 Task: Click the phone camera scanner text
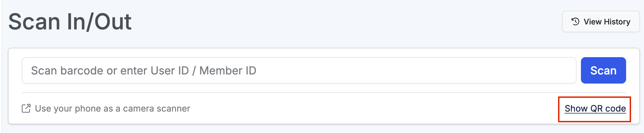(x=112, y=109)
